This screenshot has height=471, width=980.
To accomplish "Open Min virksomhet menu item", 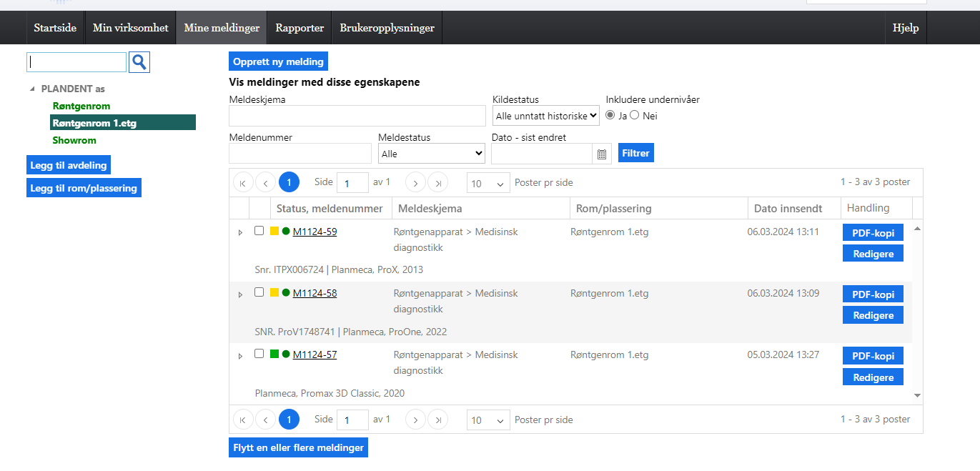I will click(131, 28).
